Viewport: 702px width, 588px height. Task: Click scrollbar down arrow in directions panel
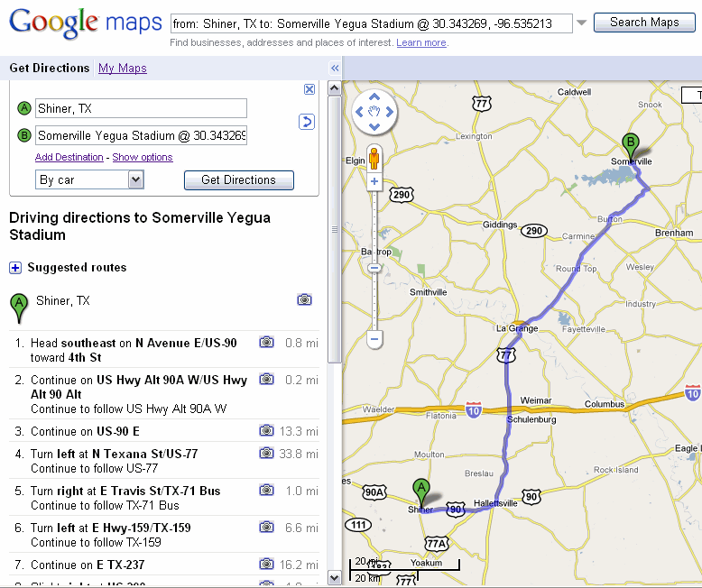(334, 577)
